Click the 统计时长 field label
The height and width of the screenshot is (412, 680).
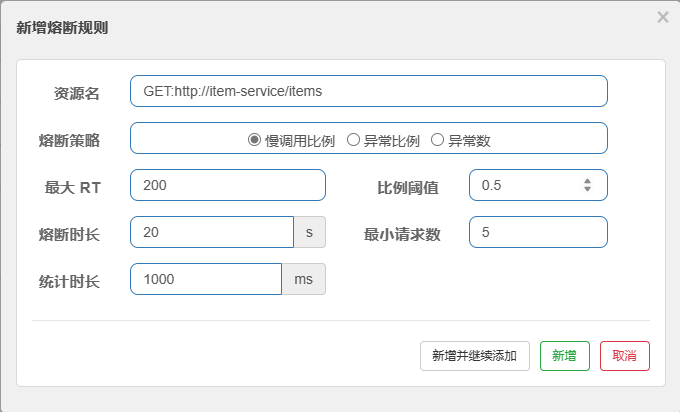69,281
